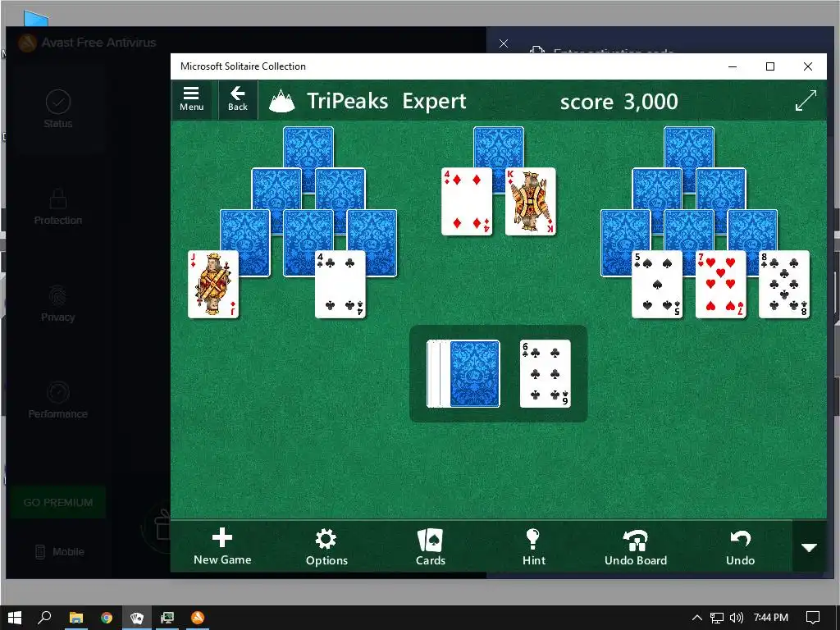Image resolution: width=840 pixels, height=630 pixels.
Task: Toggle fullscreen with the expand arrows icon
Action: (806, 100)
